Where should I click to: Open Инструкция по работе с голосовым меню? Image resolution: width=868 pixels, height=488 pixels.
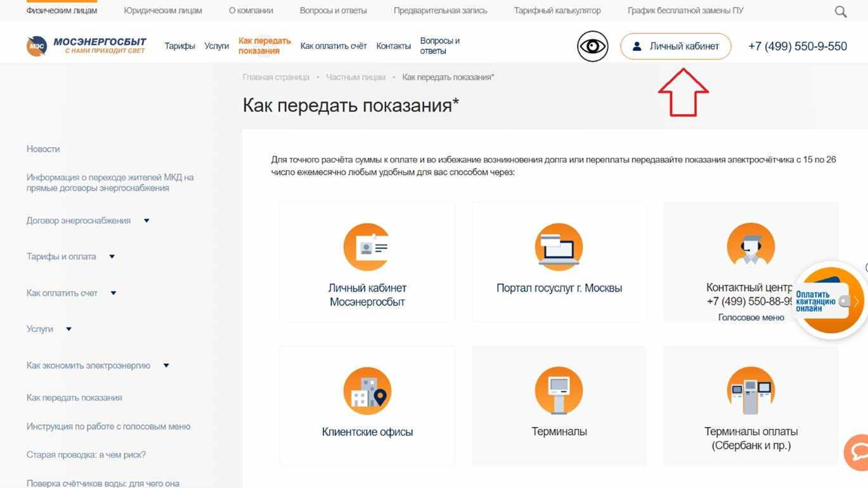coord(108,427)
